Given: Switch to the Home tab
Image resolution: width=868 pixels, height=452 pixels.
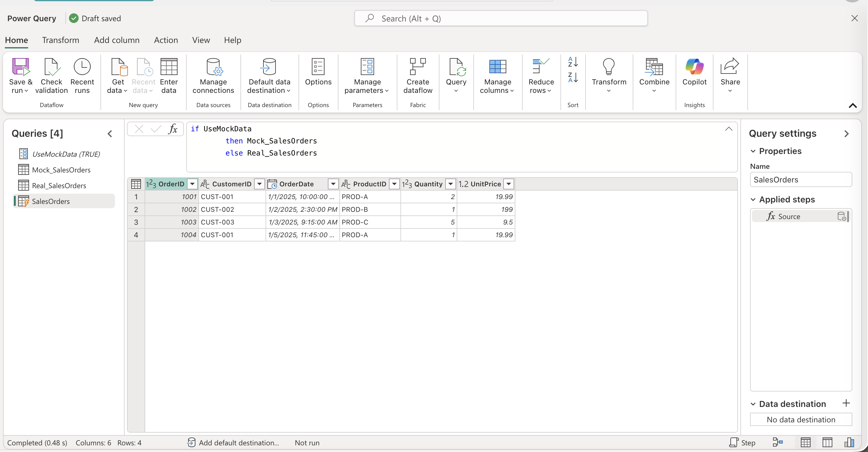Looking at the screenshot, I should pos(17,40).
